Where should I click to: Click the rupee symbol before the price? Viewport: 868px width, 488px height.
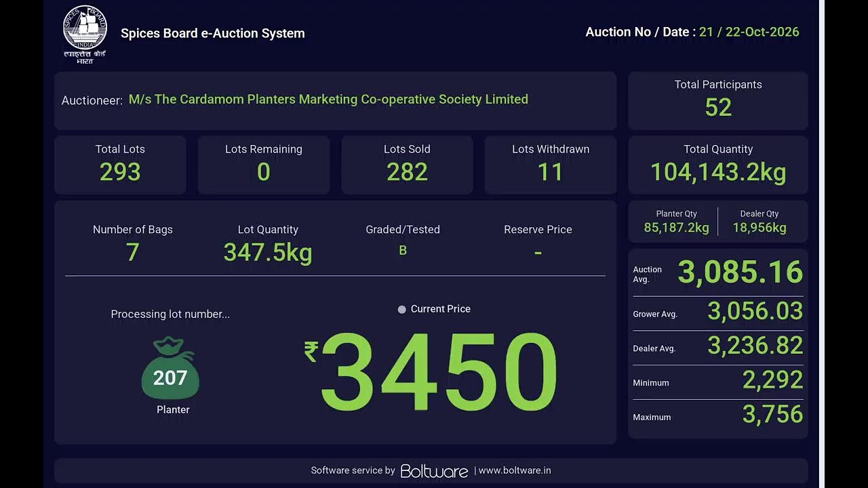[x=311, y=351]
